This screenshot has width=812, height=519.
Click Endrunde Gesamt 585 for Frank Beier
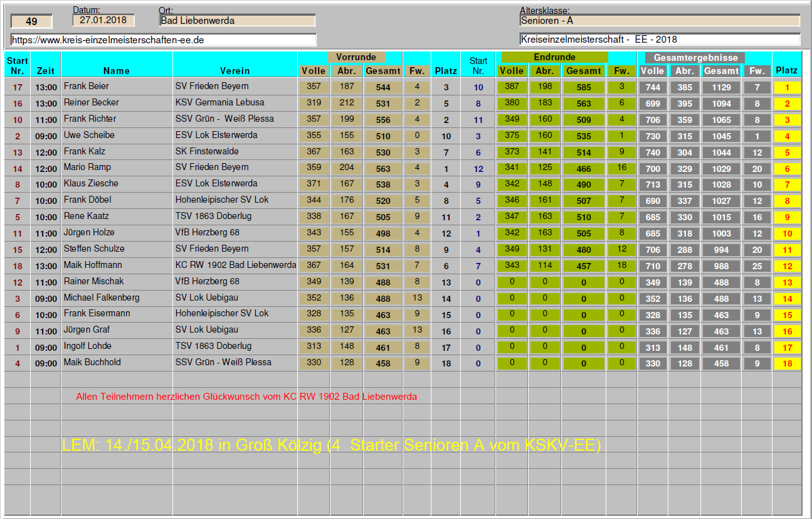(x=584, y=87)
